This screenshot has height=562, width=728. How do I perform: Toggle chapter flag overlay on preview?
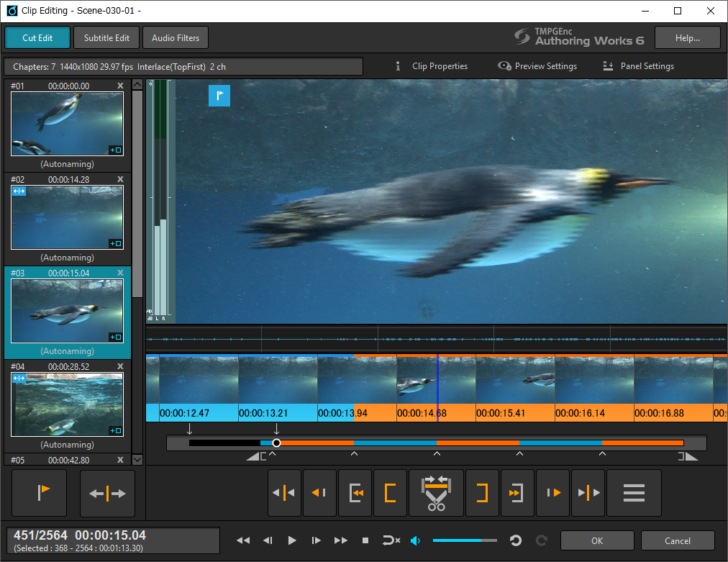pos(219,96)
